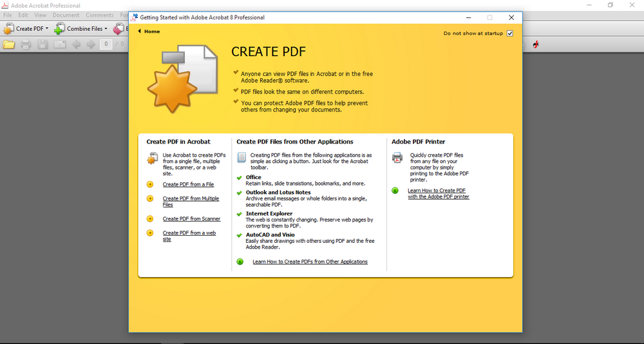This screenshot has height=344, width=644.
Task: Click the Next Page right arrow icon
Action: point(91,44)
